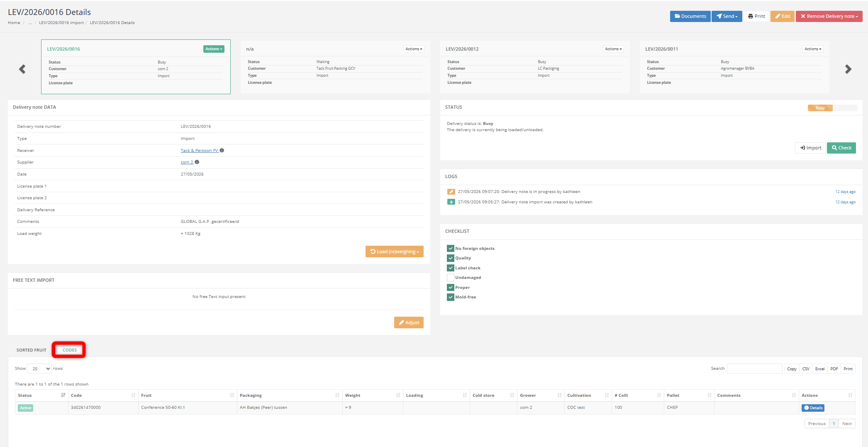Open the Send dropdown button
Screen dimensions: 868x447
(x=727, y=16)
